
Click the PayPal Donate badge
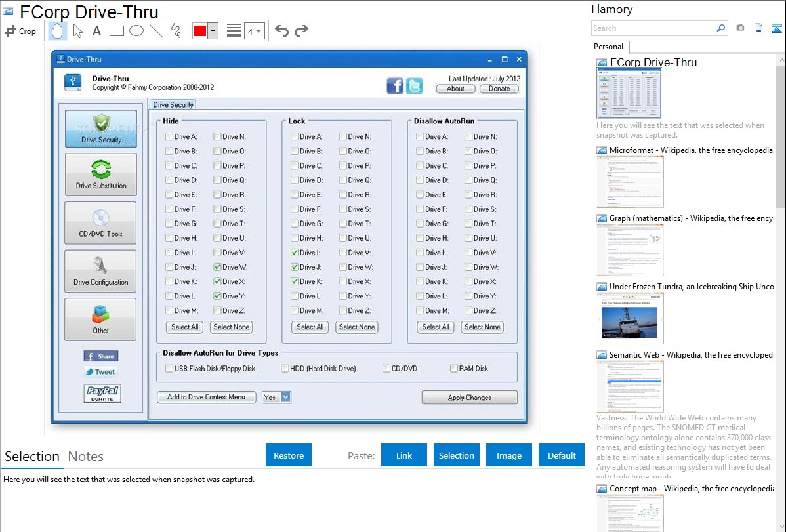[102, 394]
